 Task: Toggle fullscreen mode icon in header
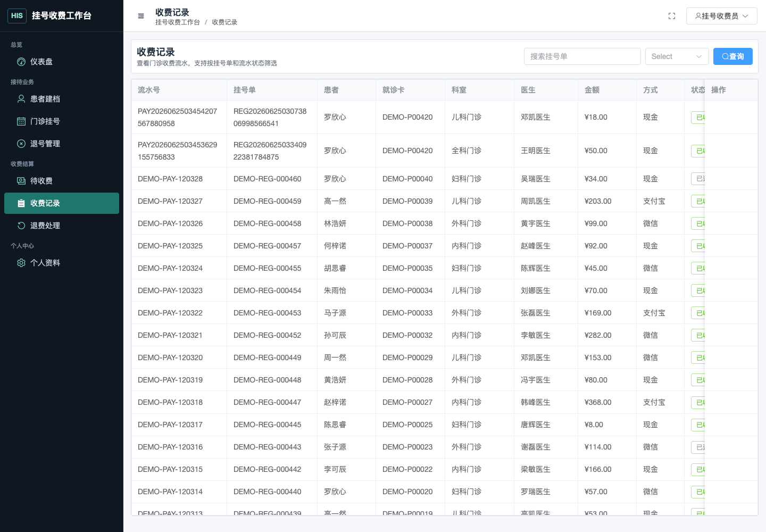click(x=672, y=16)
